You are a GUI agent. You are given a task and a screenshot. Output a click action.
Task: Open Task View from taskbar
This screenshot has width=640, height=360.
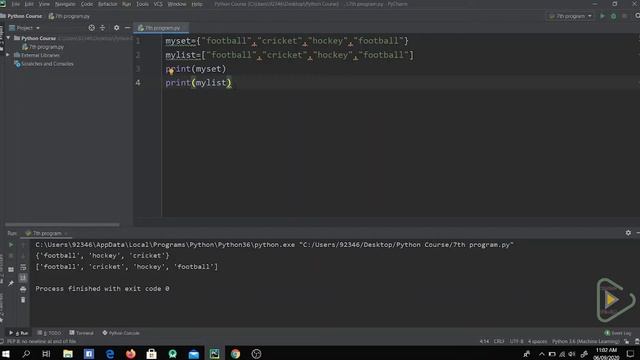coord(46,353)
